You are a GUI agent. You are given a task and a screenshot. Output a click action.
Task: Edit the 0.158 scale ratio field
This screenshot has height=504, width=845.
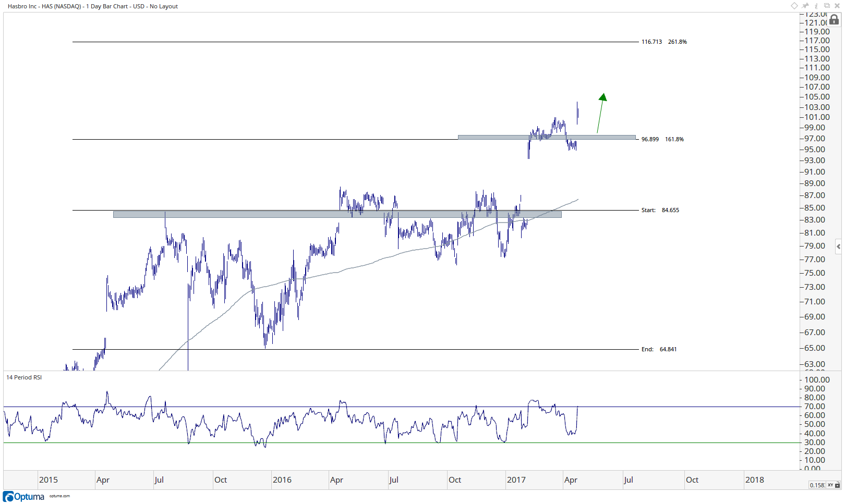(x=817, y=485)
